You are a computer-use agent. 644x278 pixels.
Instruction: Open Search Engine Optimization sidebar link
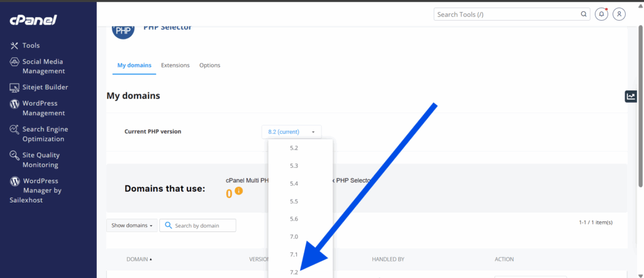tap(45, 134)
